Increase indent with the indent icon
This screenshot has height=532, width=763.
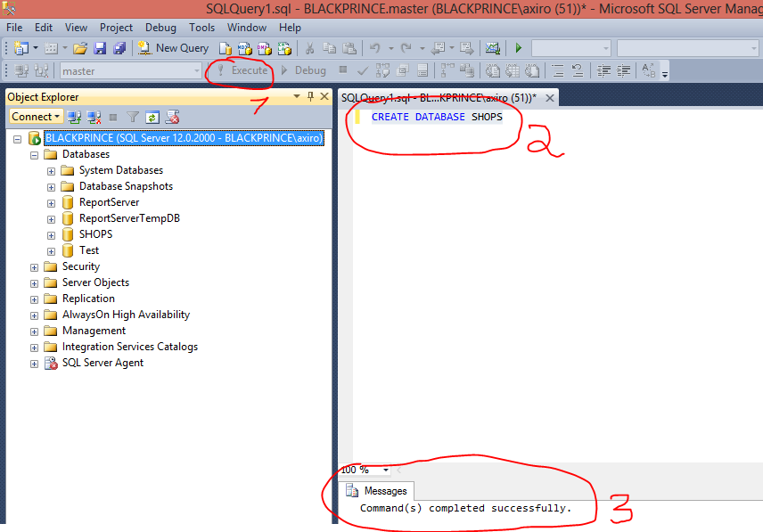click(623, 71)
